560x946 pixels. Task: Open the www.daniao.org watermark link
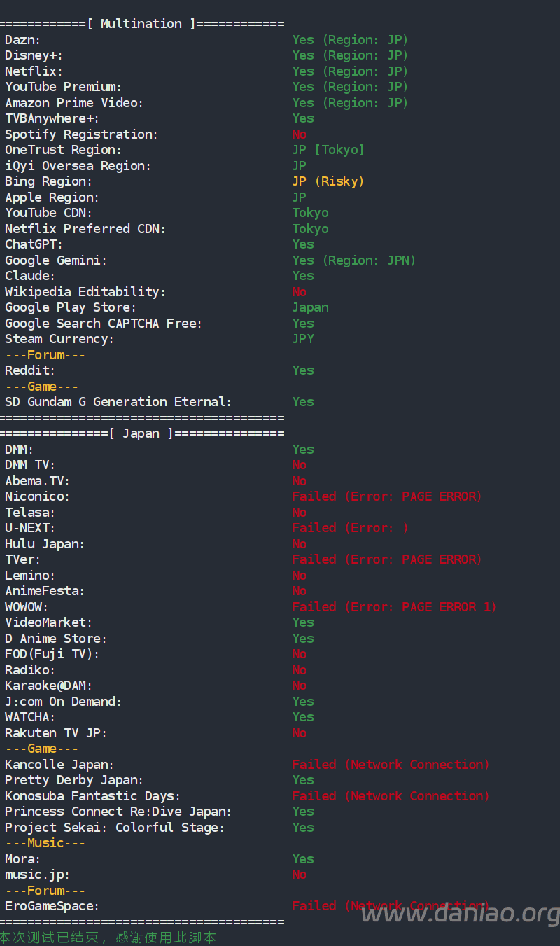pyautogui.click(x=460, y=914)
